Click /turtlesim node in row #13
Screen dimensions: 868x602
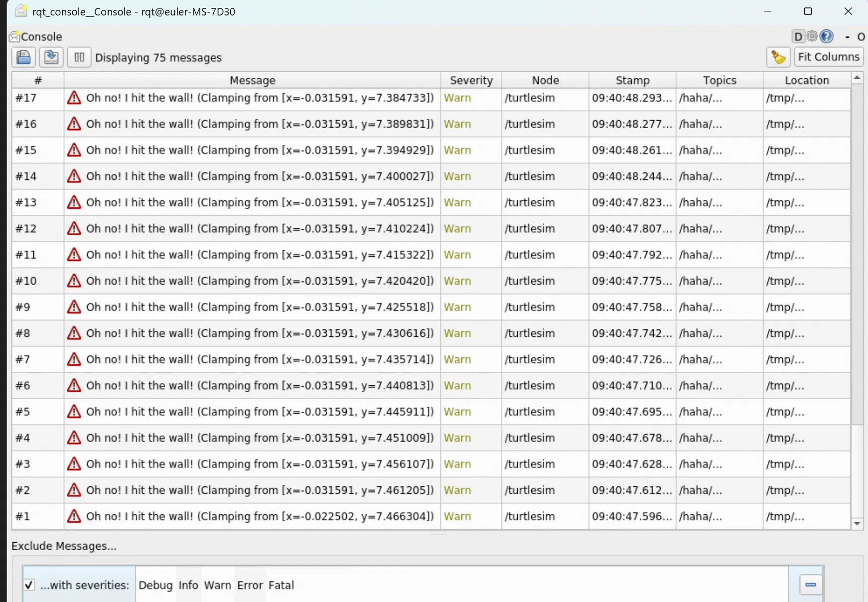pos(545,202)
